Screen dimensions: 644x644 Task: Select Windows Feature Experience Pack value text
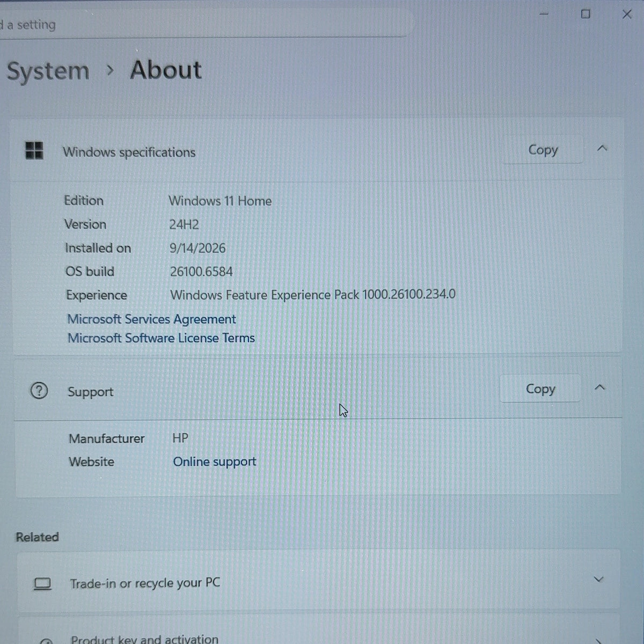[x=313, y=295]
